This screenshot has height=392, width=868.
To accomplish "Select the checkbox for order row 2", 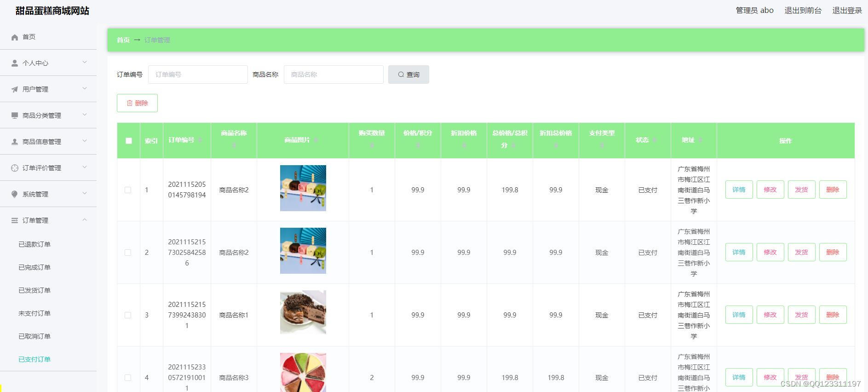I will click(x=128, y=253).
